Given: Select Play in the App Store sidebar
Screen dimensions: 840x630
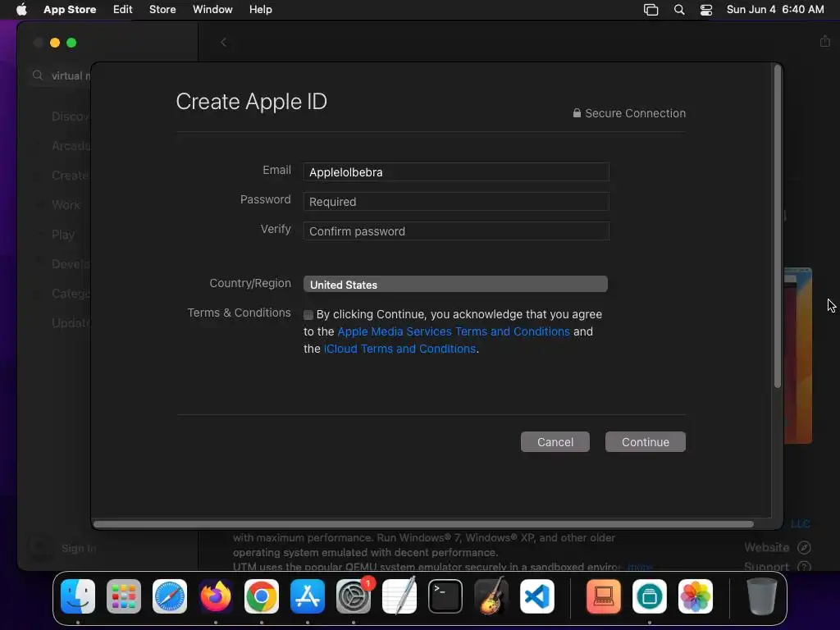Looking at the screenshot, I should tap(62, 235).
